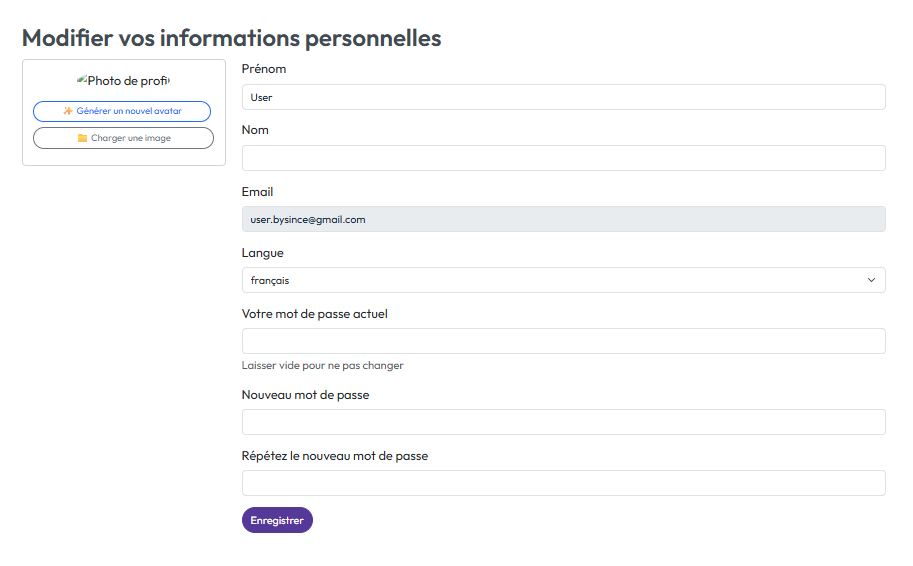
Task: Save changes with the Enregistrer button
Action: tap(277, 520)
